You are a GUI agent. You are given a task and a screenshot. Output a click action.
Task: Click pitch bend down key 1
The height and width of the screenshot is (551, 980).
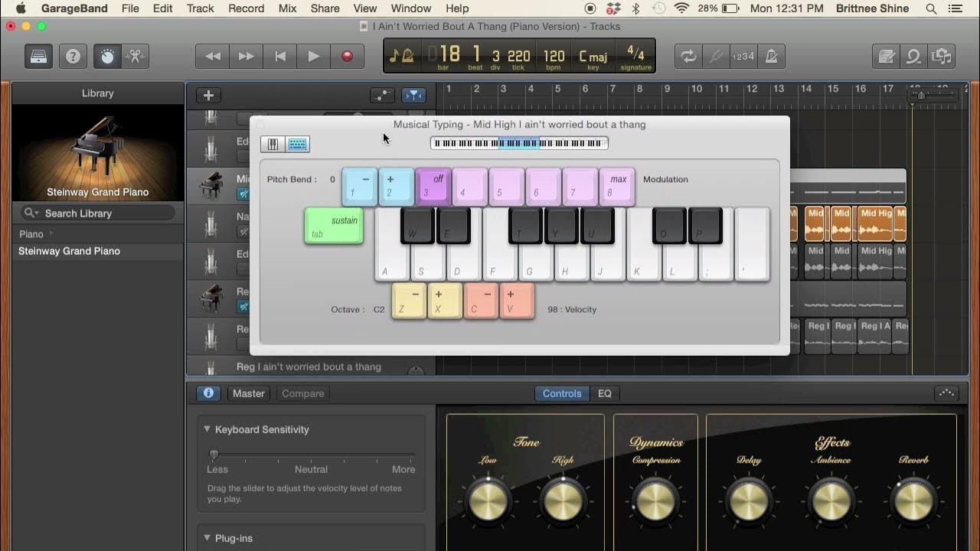coord(359,187)
